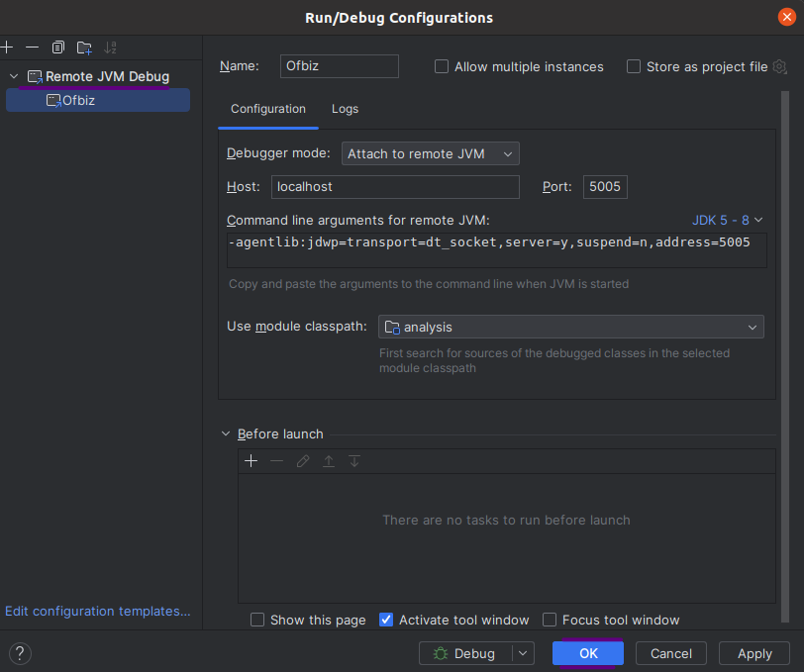Create a new folder with the folder icon
Image resolution: width=804 pixels, height=672 pixels.
pos(84,48)
